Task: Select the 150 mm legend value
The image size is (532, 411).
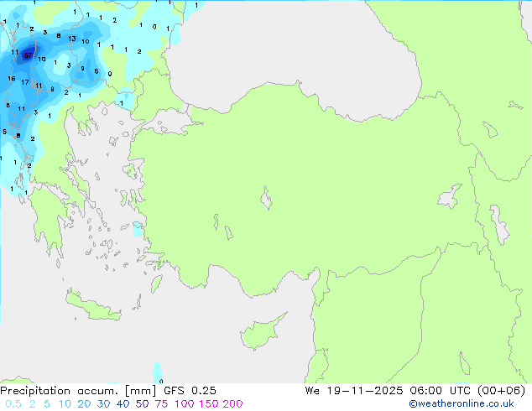Action: (x=209, y=404)
